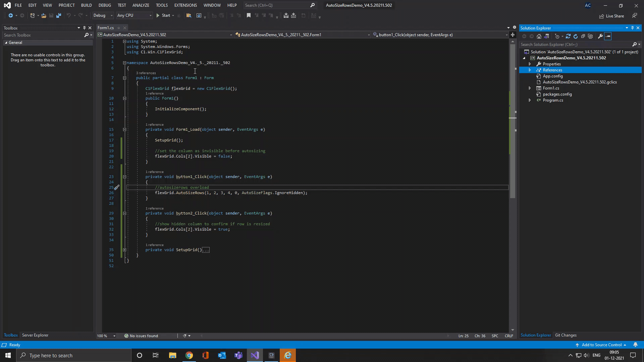Open the ANALYZE menu
Image resolution: width=644 pixels, height=362 pixels.
point(141,5)
